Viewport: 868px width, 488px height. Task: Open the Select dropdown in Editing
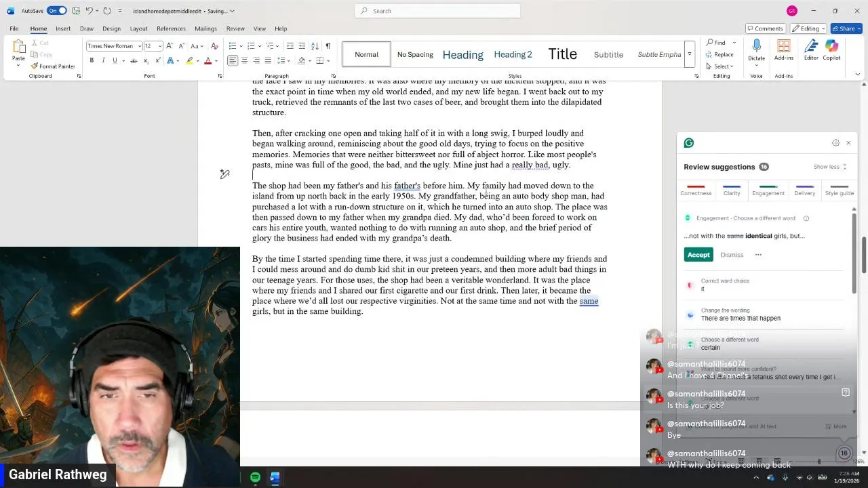click(720, 66)
